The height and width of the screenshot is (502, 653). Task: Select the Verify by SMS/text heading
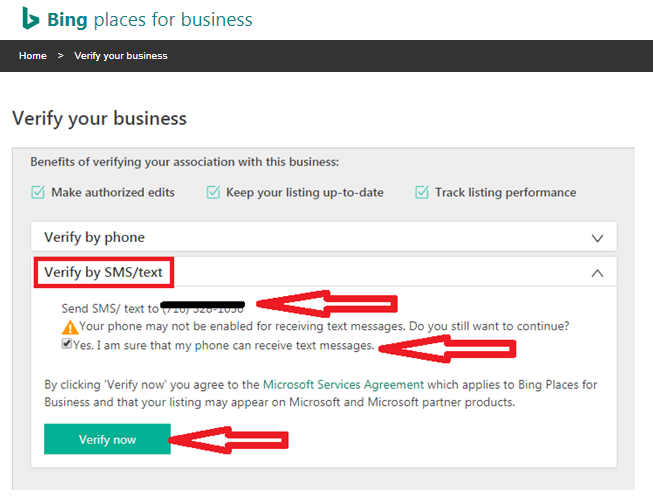tap(103, 272)
